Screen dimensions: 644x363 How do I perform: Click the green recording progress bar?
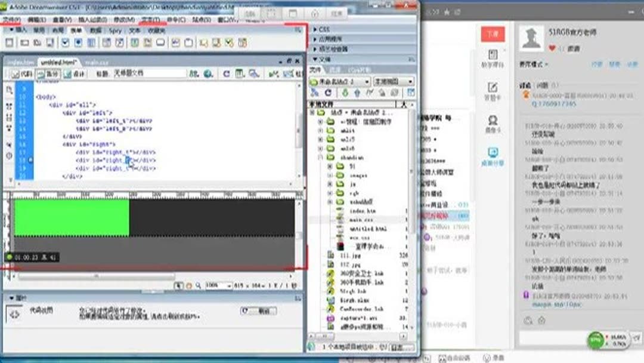[x=72, y=218]
